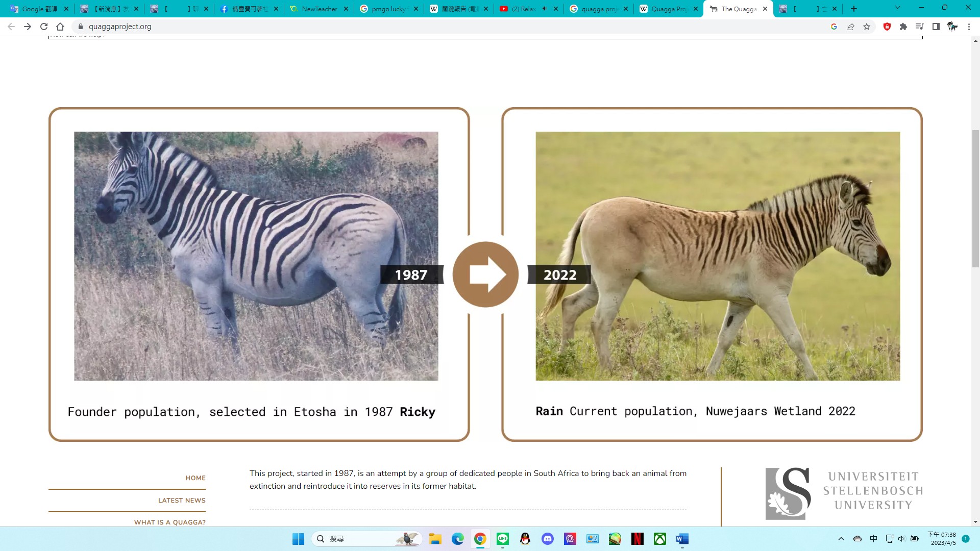Screen dimensions: 980x551
Task: Click the Chrome taskbar icon
Action: 480,539
